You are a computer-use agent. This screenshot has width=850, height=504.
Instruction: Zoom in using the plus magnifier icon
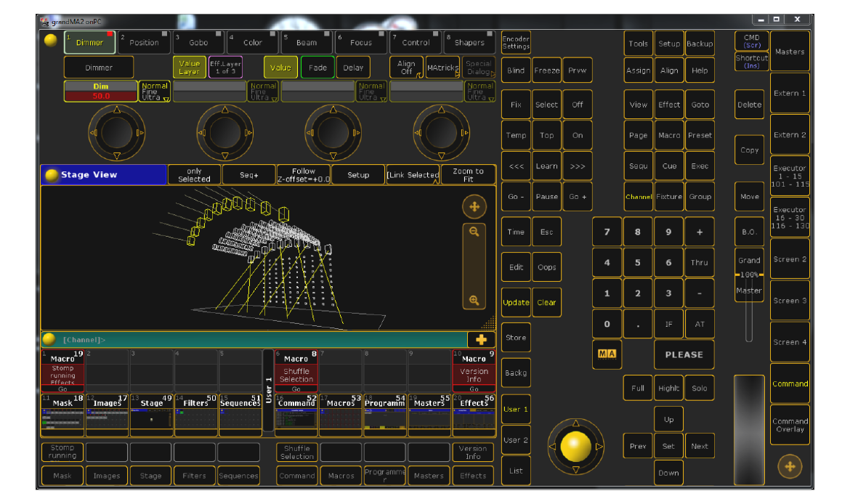pos(474,300)
